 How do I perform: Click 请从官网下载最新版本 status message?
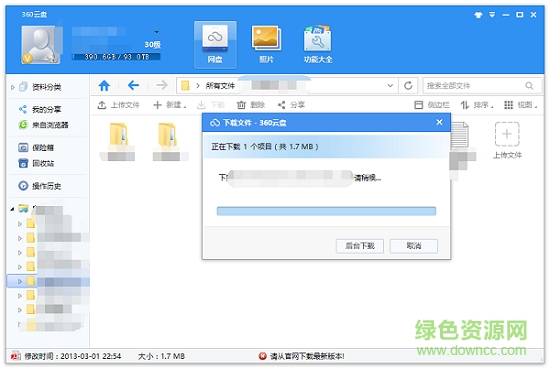pos(307,356)
